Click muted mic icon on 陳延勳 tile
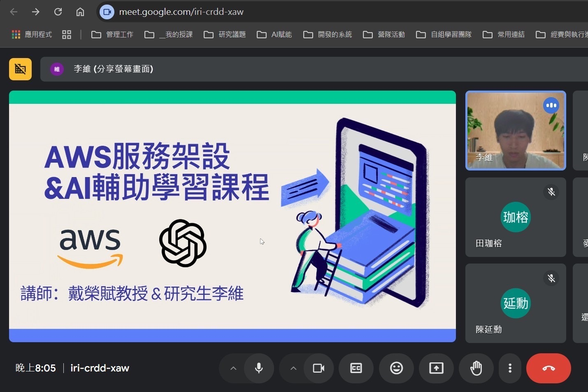The height and width of the screenshot is (392, 588). click(551, 278)
